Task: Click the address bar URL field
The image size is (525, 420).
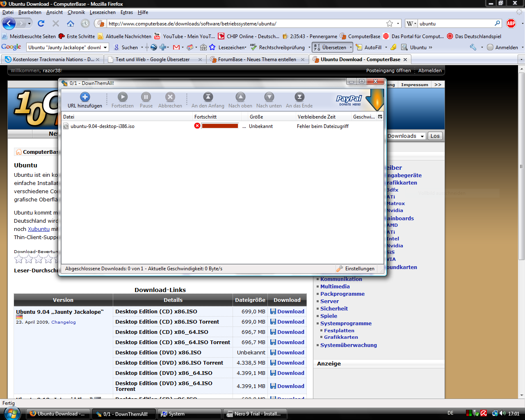Action: 246,23
